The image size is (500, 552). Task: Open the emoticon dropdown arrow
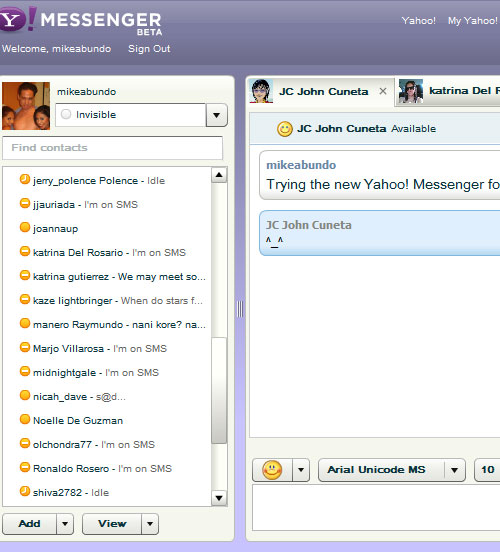(x=301, y=470)
